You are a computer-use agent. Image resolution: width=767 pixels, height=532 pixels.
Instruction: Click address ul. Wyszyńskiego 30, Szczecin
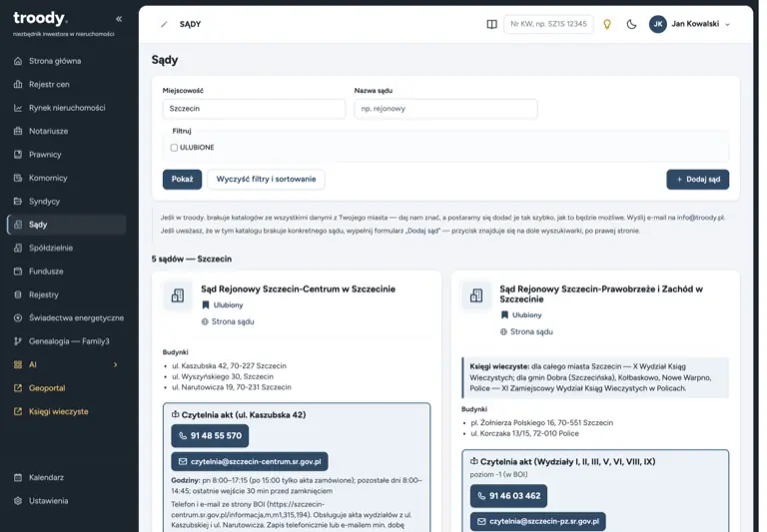click(x=223, y=376)
